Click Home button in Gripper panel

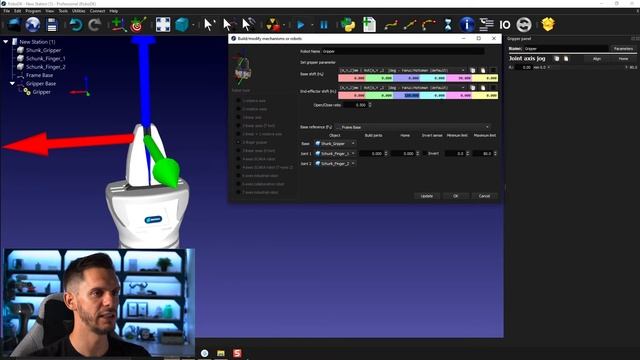pyautogui.click(x=623, y=59)
